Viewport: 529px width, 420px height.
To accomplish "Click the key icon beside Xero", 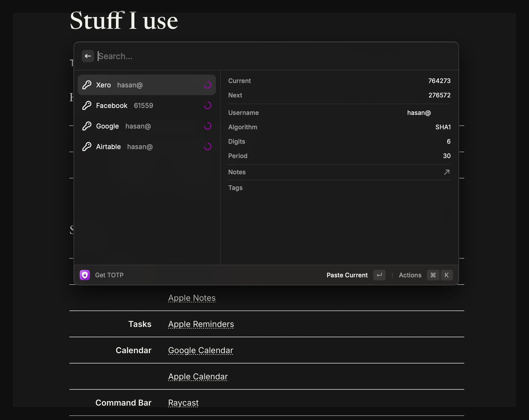I will point(87,85).
